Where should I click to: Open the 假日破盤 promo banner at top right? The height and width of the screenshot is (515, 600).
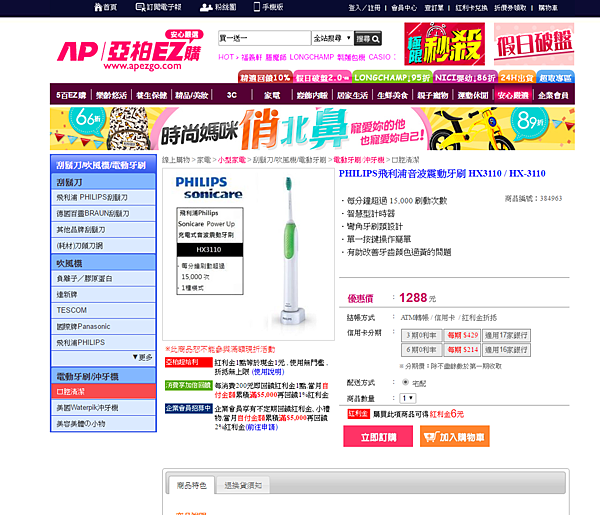tap(534, 44)
